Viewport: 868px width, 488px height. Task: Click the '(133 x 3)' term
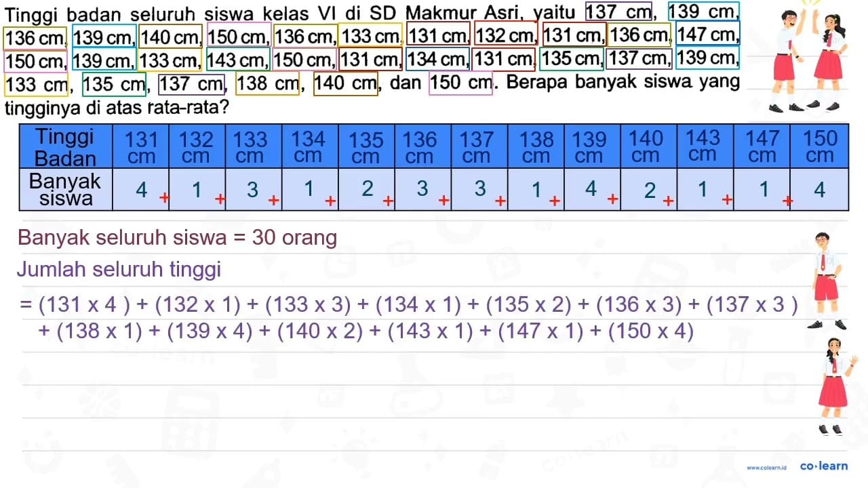[x=309, y=304]
